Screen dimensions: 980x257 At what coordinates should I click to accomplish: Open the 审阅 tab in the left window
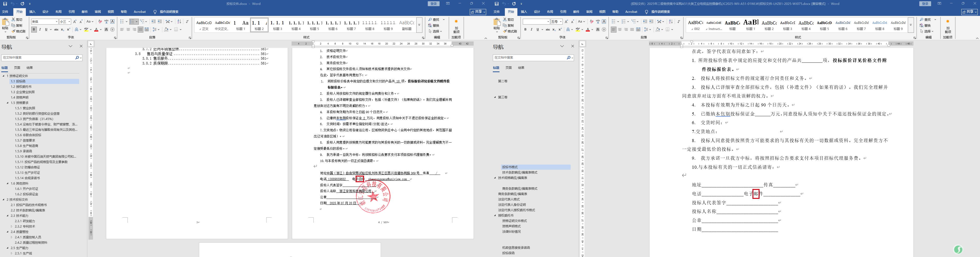coord(98,12)
